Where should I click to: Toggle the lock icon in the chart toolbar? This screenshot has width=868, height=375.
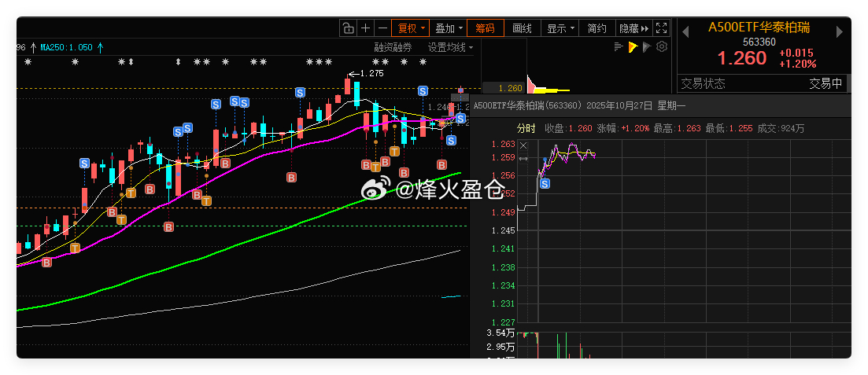coord(347,28)
